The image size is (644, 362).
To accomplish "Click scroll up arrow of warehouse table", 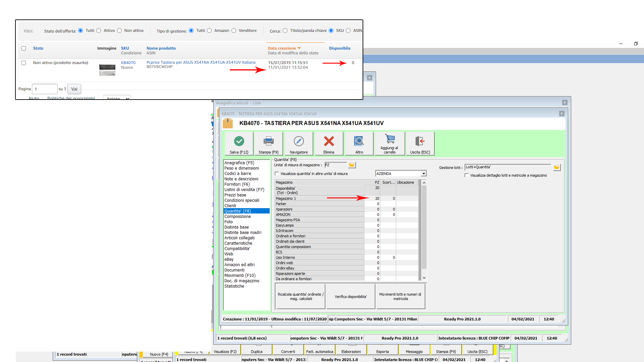I will coord(424,183).
